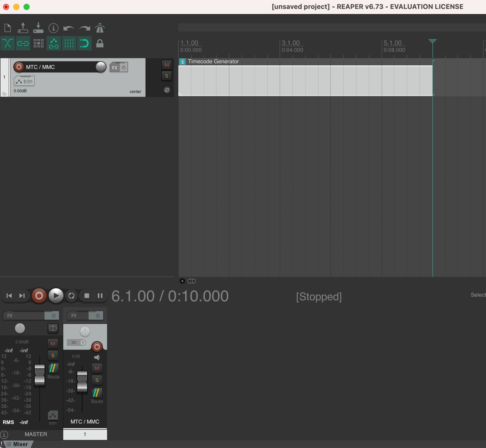Toggle repeat loop transport button
Image resolution: width=486 pixels, height=448 pixels.
coord(71,296)
